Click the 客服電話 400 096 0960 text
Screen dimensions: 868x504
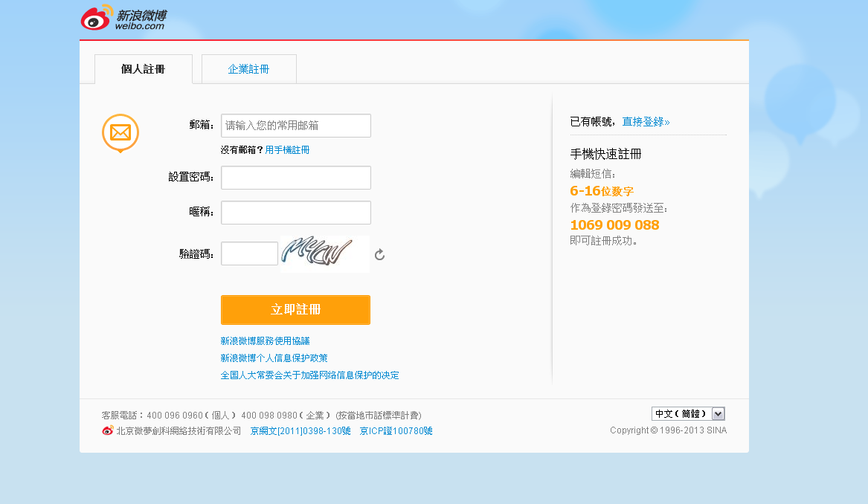point(169,416)
